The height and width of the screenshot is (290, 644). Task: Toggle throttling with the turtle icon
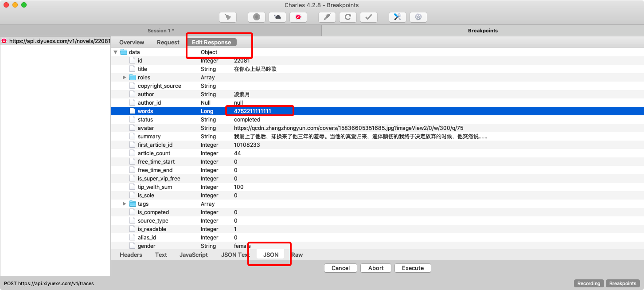[x=277, y=17]
